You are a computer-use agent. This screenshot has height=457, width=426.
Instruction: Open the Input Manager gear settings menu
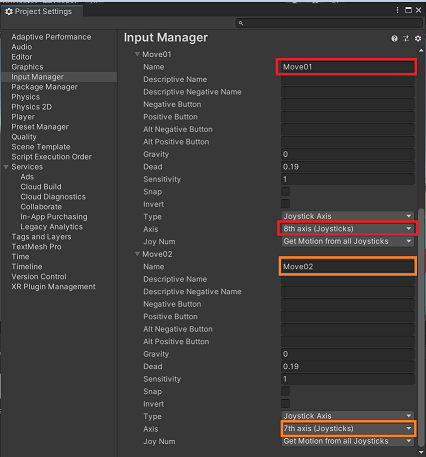click(418, 39)
